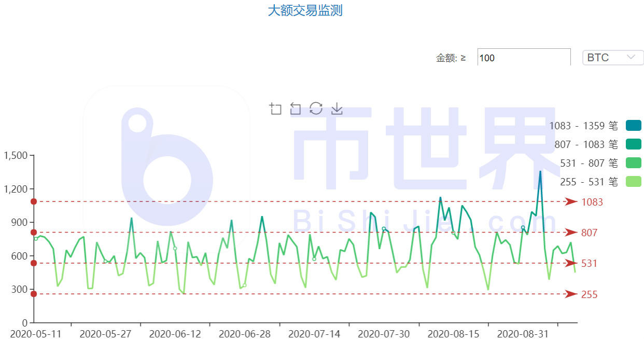Click the "大额交易监测" title link

[x=306, y=10]
